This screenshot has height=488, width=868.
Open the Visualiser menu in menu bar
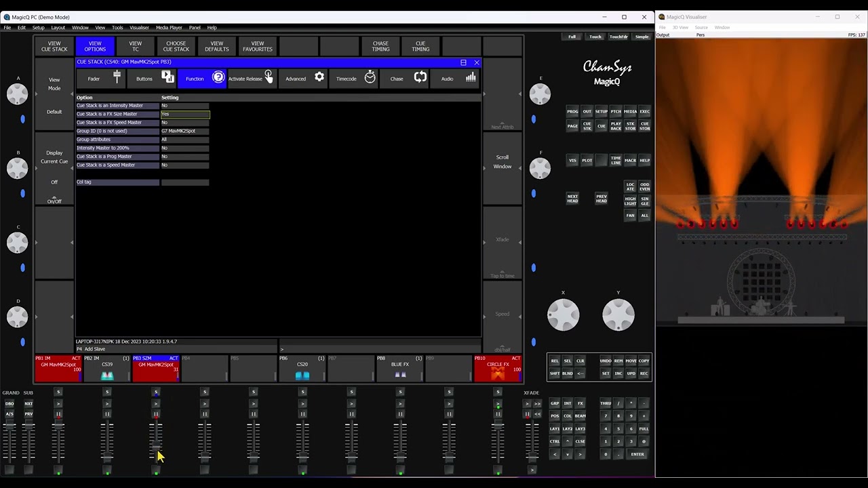(139, 28)
